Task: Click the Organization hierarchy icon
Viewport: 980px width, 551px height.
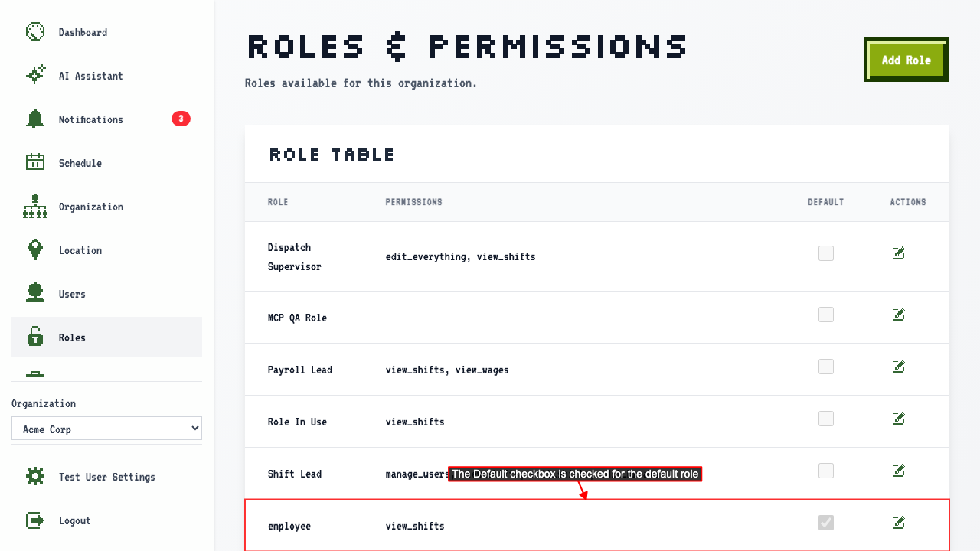Action: tap(35, 206)
